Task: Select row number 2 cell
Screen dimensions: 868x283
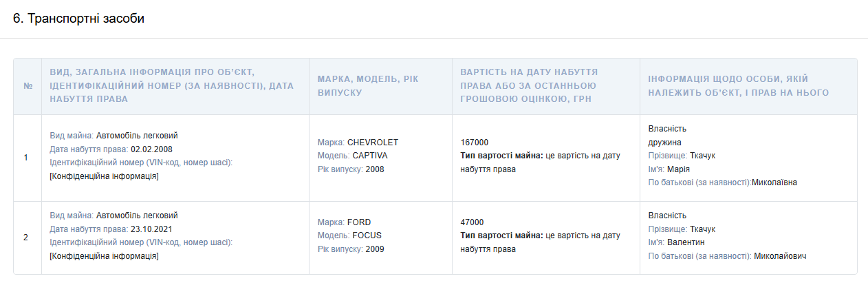Action: pos(26,238)
